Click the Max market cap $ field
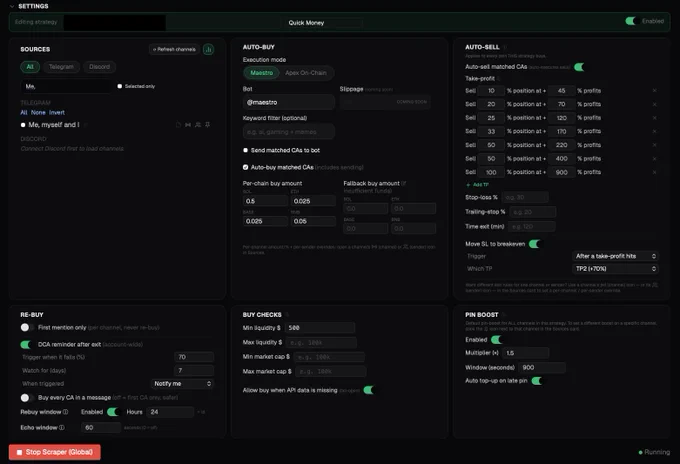680x464 pixels. coord(331,371)
